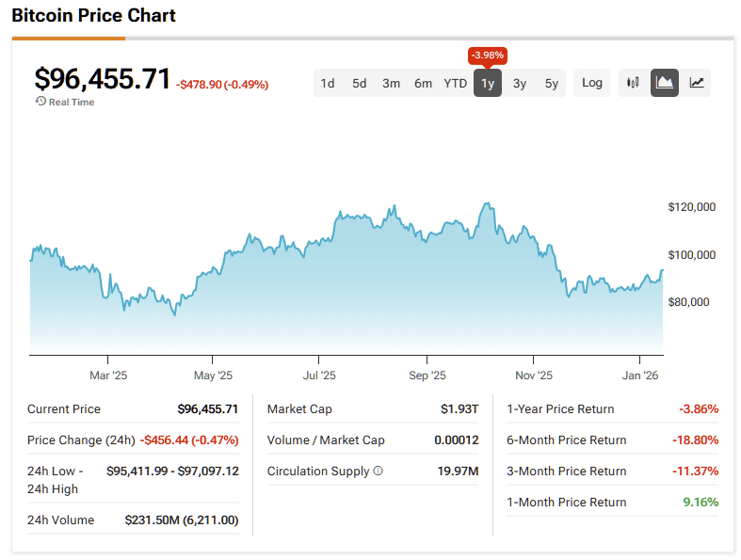741x560 pixels.
Task: Select the 1d time range
Action: 328,83
